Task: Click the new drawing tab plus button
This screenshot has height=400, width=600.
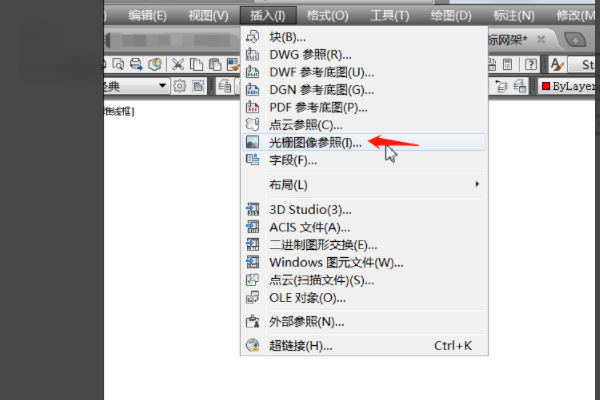Action: [x=575, y=40]
